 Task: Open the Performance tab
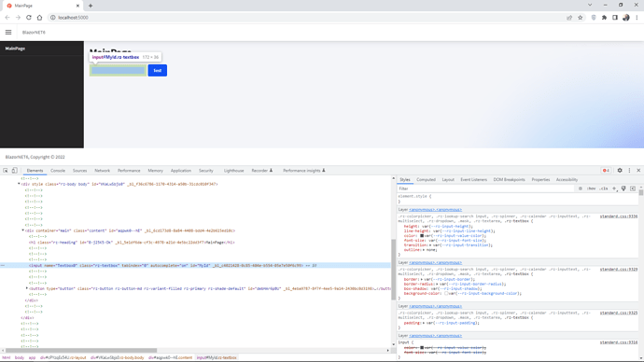click(x=129, y=171)
